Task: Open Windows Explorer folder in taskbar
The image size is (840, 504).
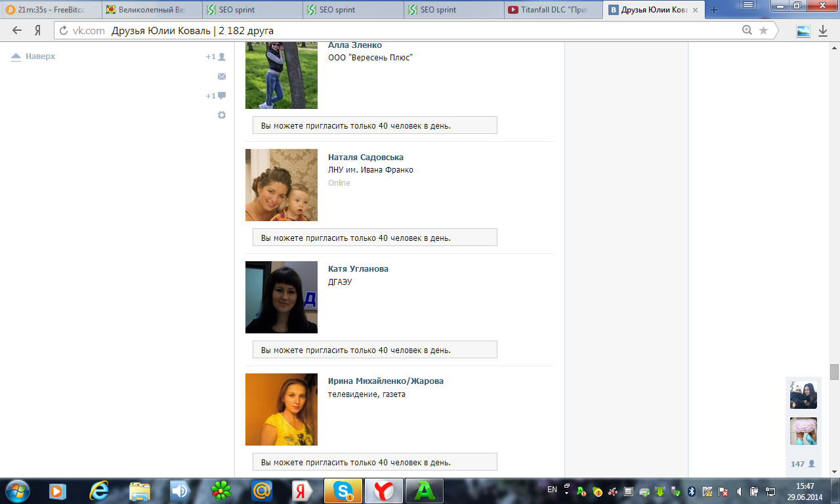Action: click(x=140, y=491)
